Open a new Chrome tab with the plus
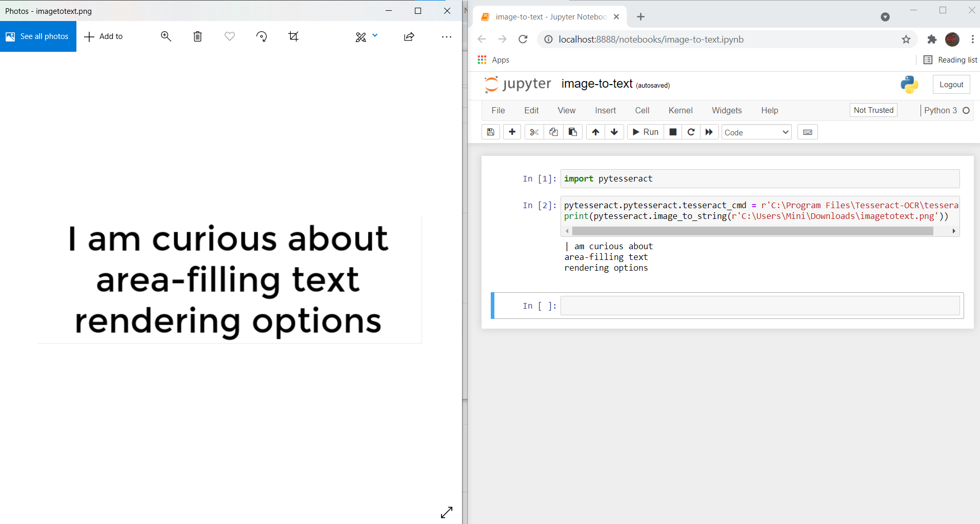 (x=641, y=17)
